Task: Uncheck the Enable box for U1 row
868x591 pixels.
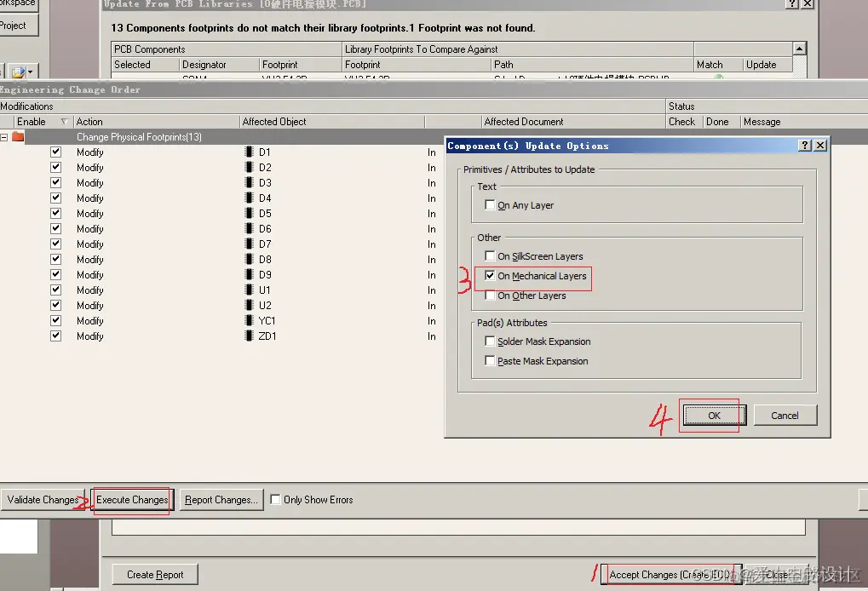Action: (56, 290)
